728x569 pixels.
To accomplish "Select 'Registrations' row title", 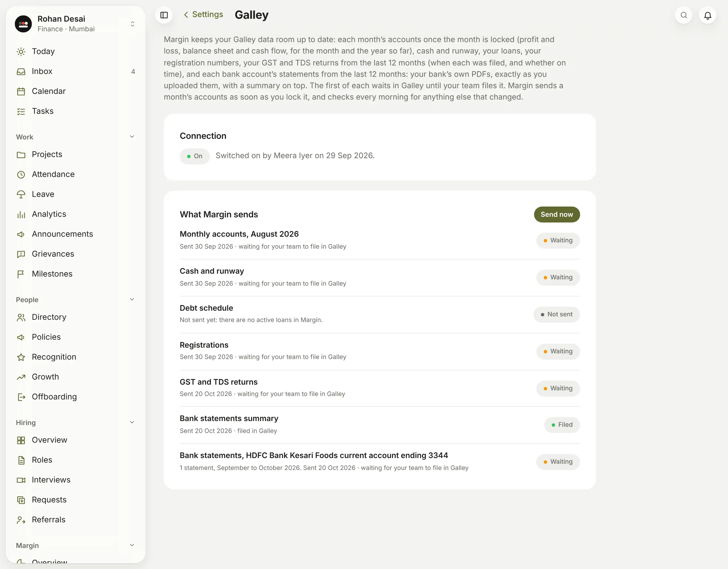I will click(x=204, y=345).
